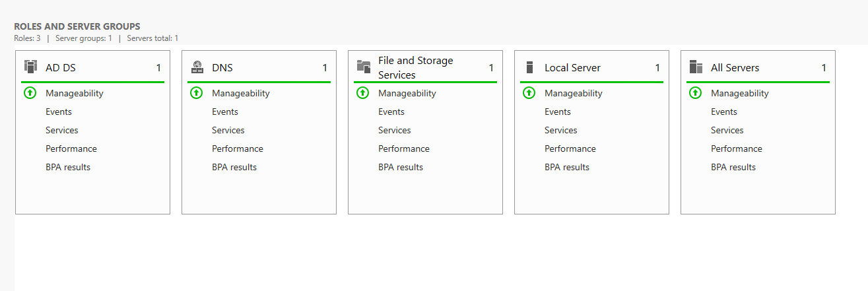This screenshot has width=868, height=291.
Task: Click the All Servers icon
Action: point(696,67)
